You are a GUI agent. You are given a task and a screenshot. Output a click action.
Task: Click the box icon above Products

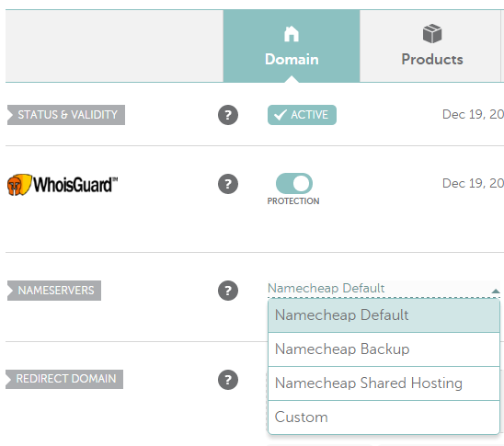click(432, 33)
